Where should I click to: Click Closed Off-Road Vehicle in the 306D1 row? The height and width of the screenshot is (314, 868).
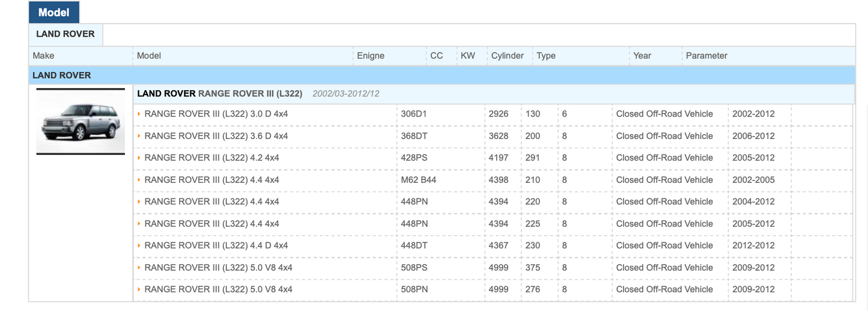[664, 114]
